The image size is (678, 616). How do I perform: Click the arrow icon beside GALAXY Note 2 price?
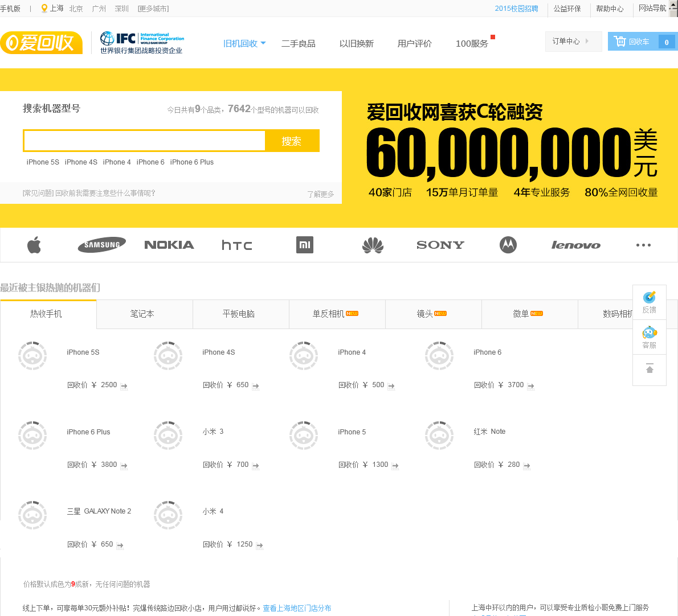click(120, 545)
